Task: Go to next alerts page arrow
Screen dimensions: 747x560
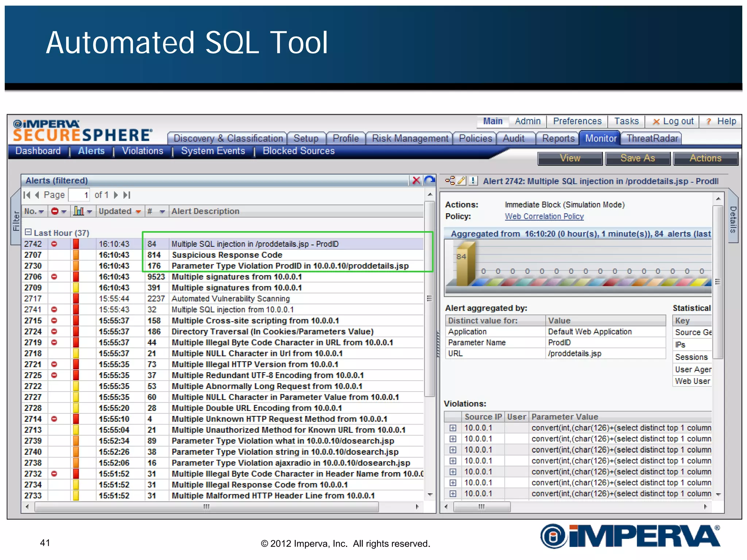Action: pos(116,195)
